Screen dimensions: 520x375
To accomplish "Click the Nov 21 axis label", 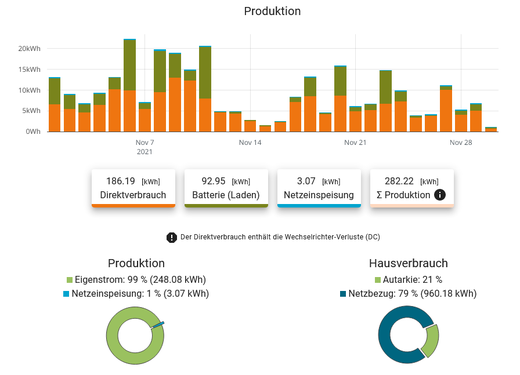I will point(355,143).
